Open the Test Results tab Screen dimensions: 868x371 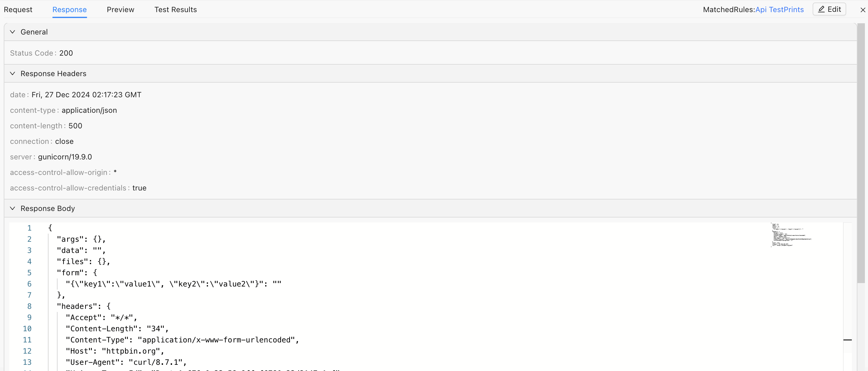click(x=175, y=10)
